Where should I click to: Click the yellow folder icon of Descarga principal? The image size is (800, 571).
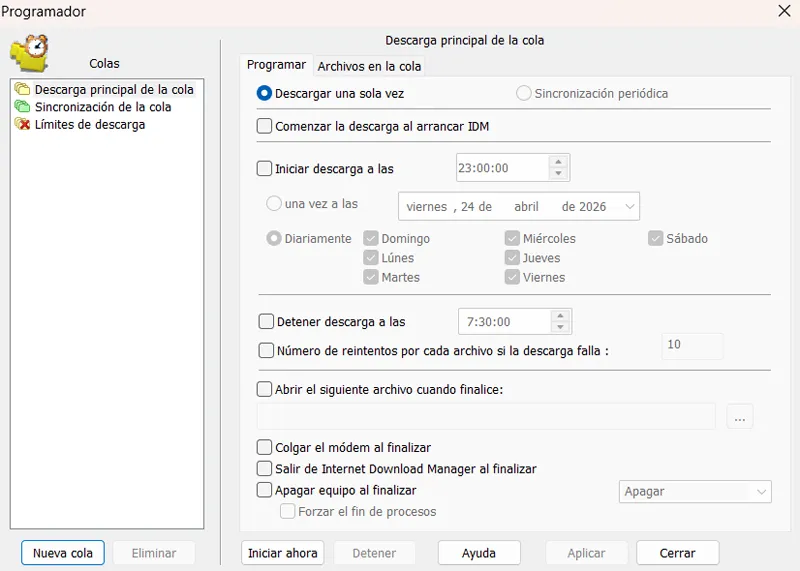click(x=22, y=89)
